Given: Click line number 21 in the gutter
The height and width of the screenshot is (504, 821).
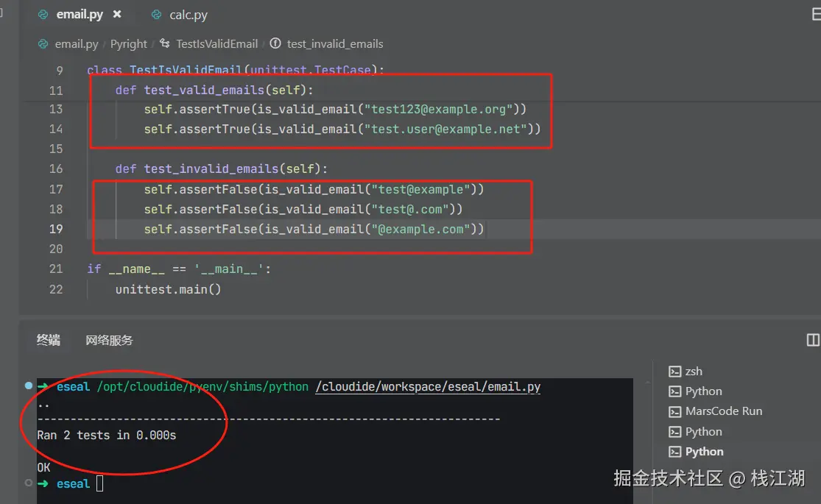Looking at the screenshot, I should coord(56,269).
